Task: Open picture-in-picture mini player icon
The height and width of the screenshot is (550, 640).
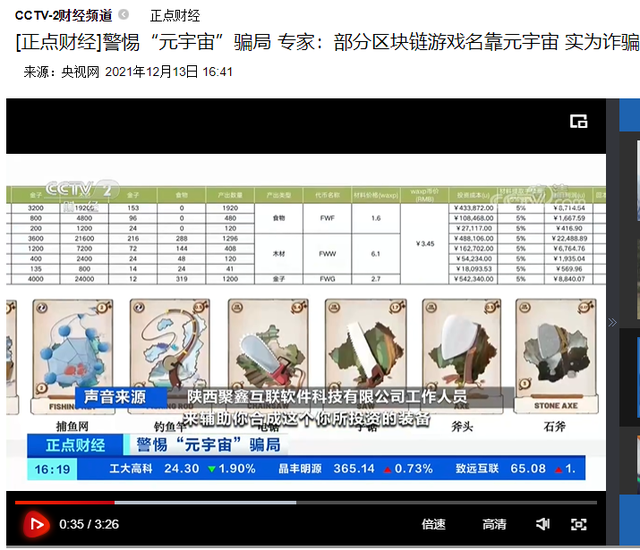Action: [x=578, y=121]
